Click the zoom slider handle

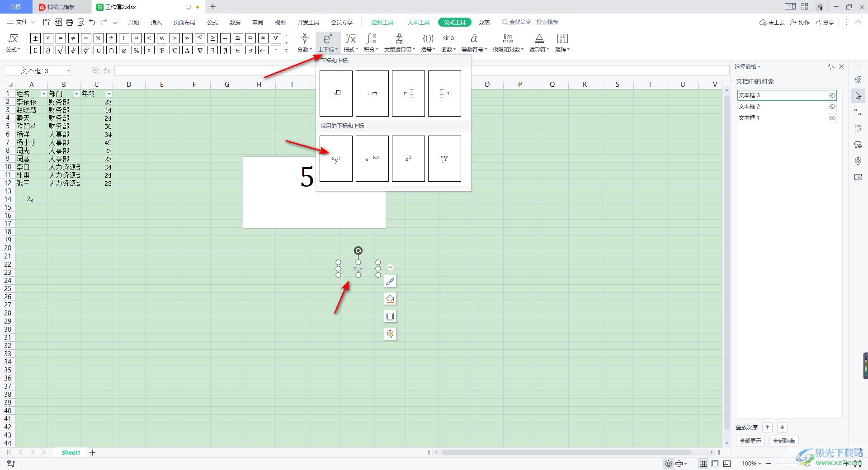pyautogui.click(x=807, y=464)
